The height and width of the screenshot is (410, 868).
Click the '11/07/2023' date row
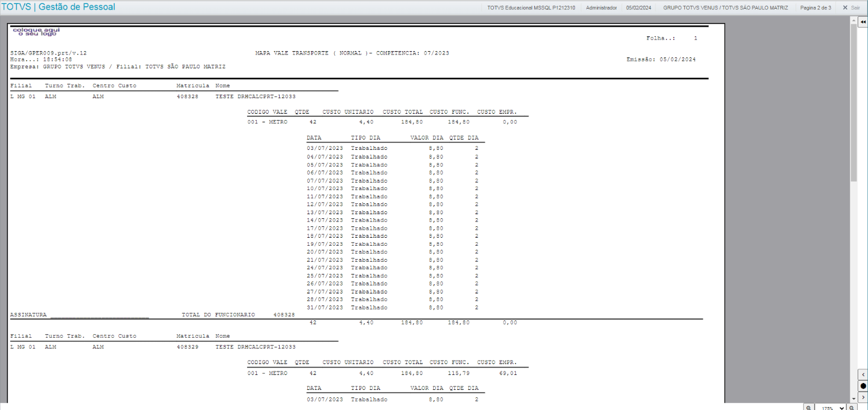392,196
